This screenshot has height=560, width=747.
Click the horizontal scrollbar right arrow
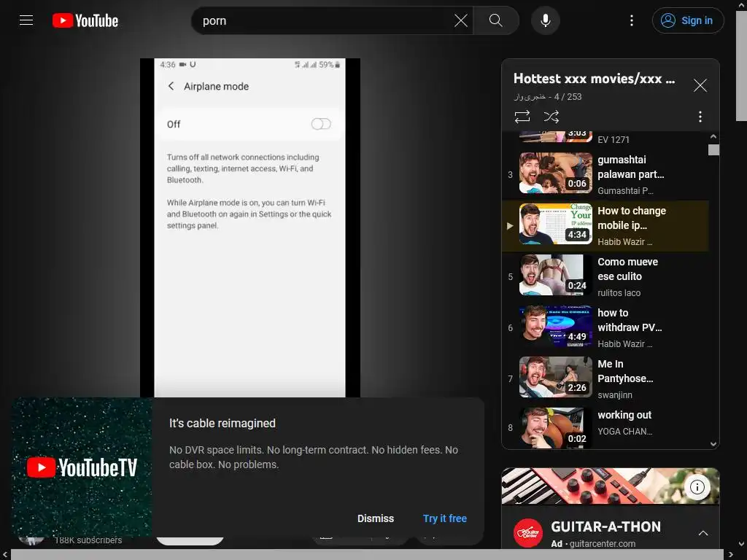[731, 554]
